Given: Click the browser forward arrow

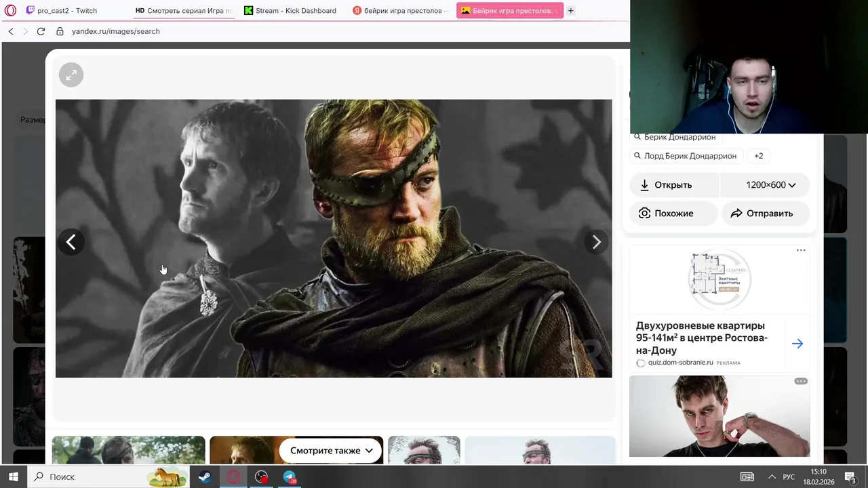Looking at the screenshot, I should click(x=26, y=31).
